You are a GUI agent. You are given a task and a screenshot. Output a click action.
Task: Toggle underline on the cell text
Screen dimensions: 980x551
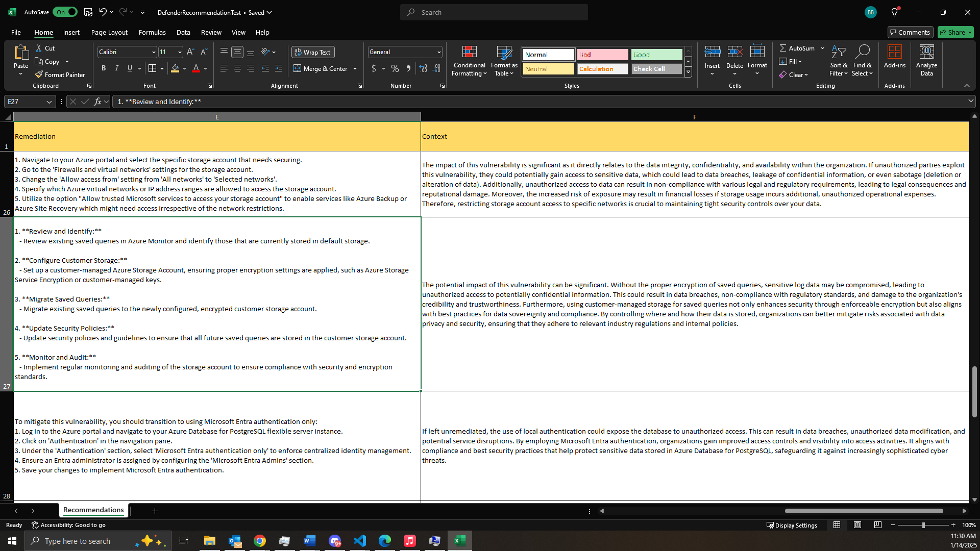pos(129,68)
